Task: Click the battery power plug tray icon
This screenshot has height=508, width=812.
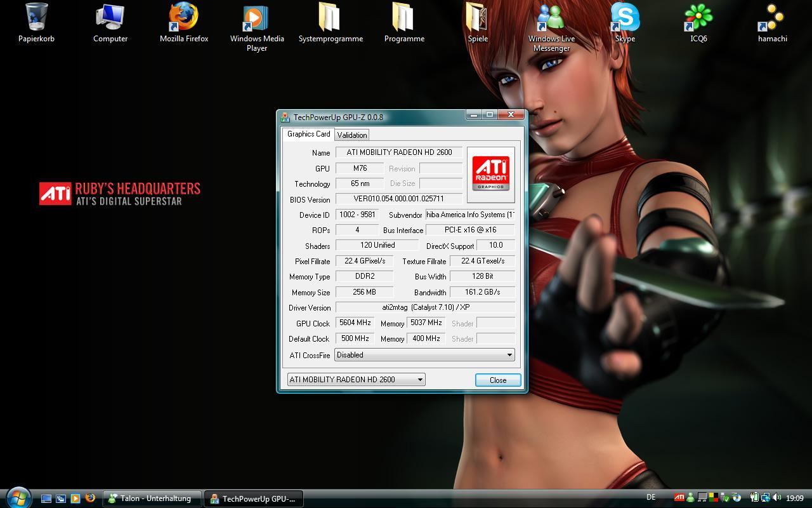Action: tap(754, 498)
